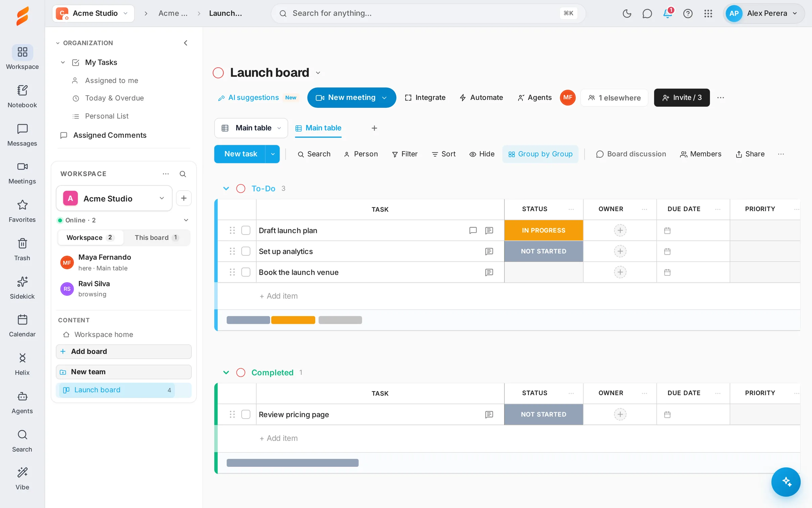The height and width of the screenshot is (508, 812).
Task: Check the Book the launch venue checkbox
Action: (x=246, y=272)
